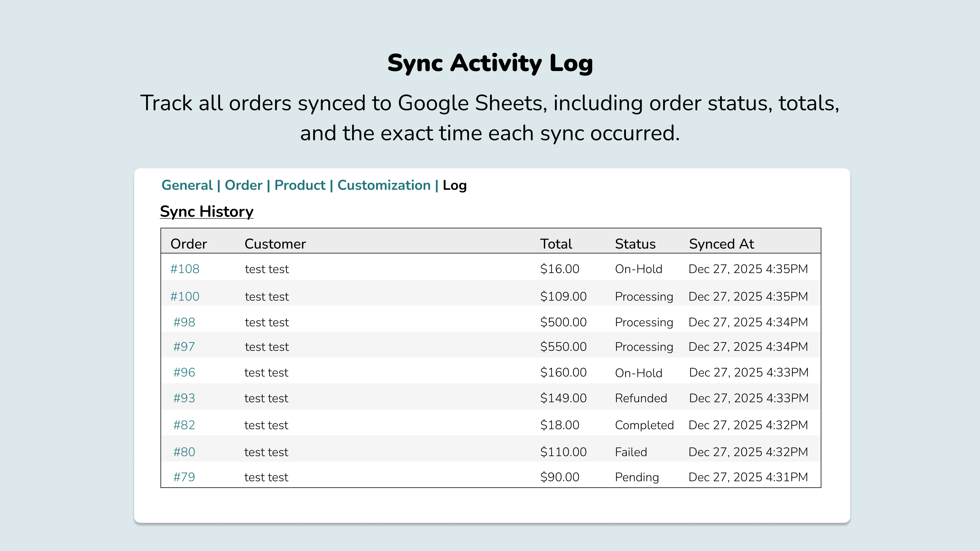Image resolution: width=980 pixels, height=551 pixels.
Task: Open the General tab
Action: [x=187, y=185]
